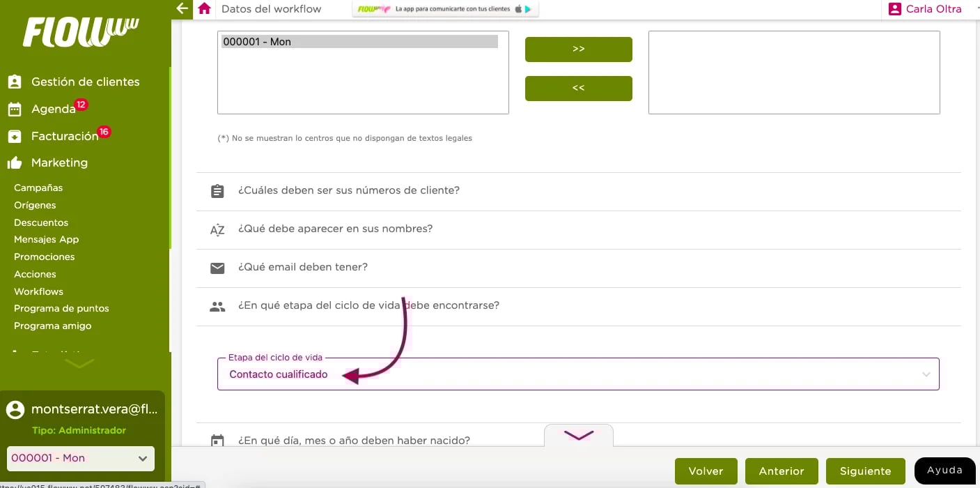Move center left with << button
Viewport: 980px width, 488px height.
pyautogui.click(x=579, y=89)
